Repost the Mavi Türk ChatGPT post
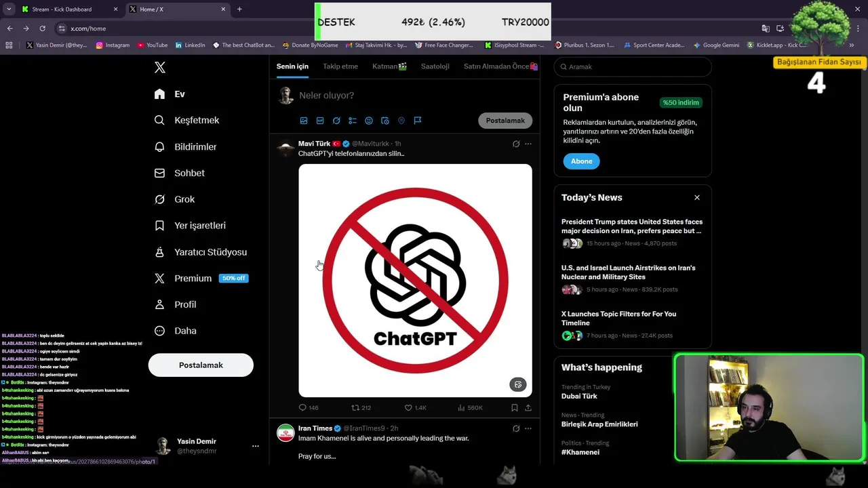868x488 pixels. pyautogui.click(x=355, y=407)
